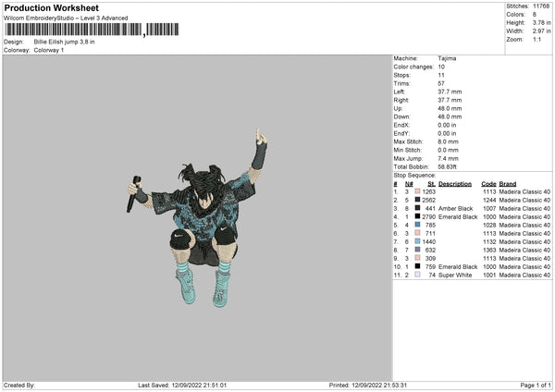Click thread code 1007 in the stop list
This screenshot has height=392, width=555.
[489, 208]
